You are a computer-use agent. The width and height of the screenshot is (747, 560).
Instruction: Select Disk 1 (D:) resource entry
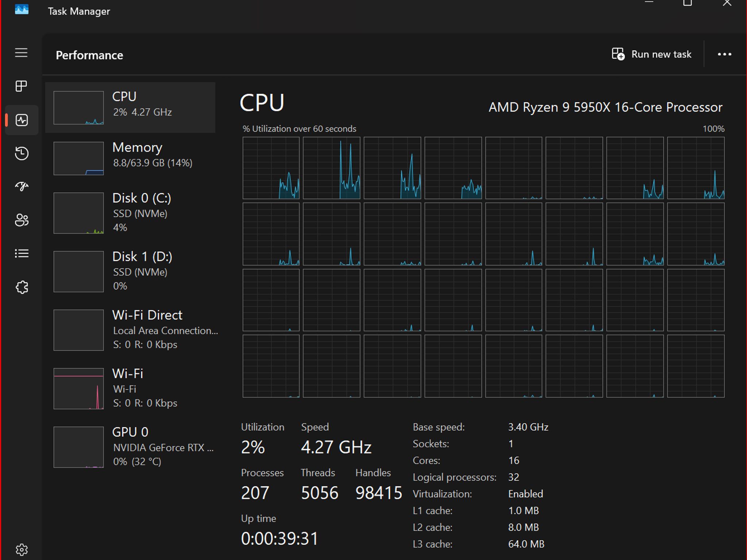[x=130, y=271]
